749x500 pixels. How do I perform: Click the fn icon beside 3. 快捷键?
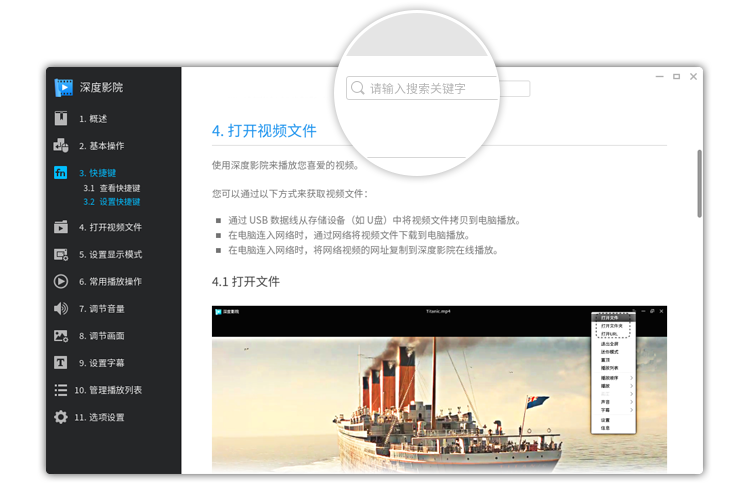[61, 172]
